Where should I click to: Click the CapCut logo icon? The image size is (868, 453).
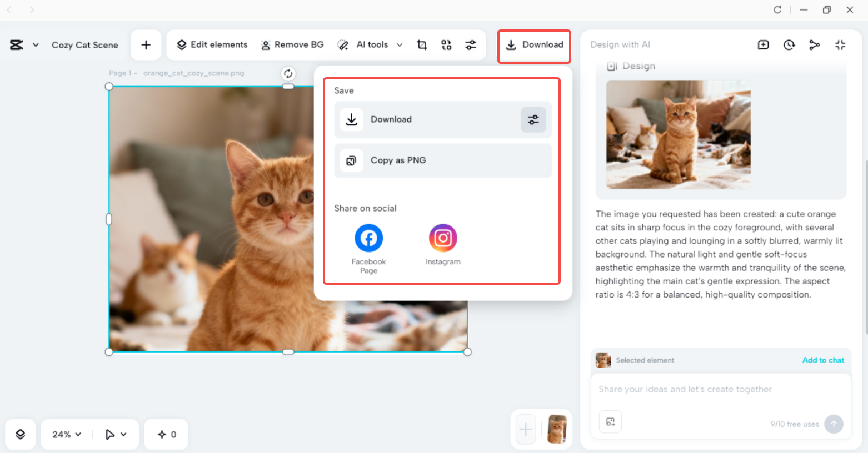pyautogui.click(x=17, y=45)
